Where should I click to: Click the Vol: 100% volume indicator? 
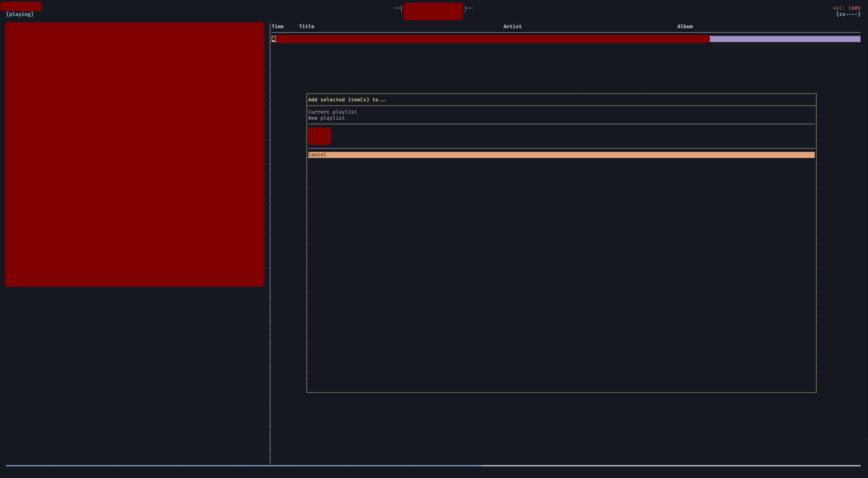(846, 8)
